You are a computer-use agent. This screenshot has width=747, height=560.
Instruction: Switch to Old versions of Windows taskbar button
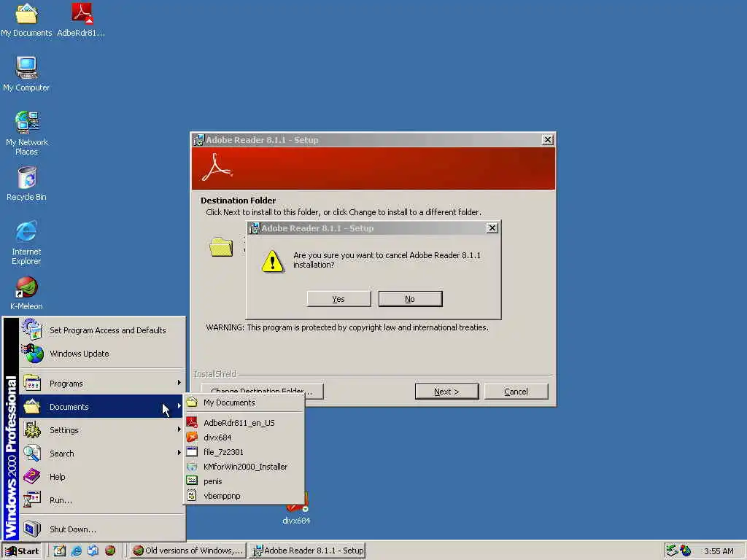coord(187,551)
